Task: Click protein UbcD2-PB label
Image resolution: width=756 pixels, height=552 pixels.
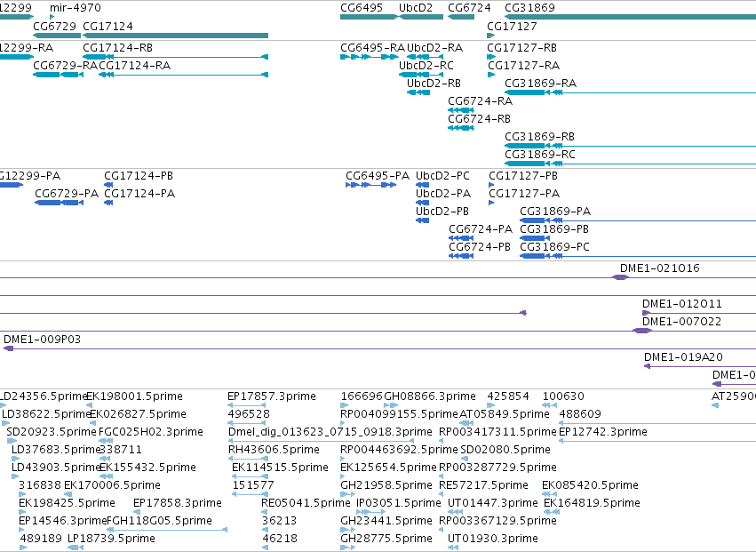Action: tap(442, 212)
